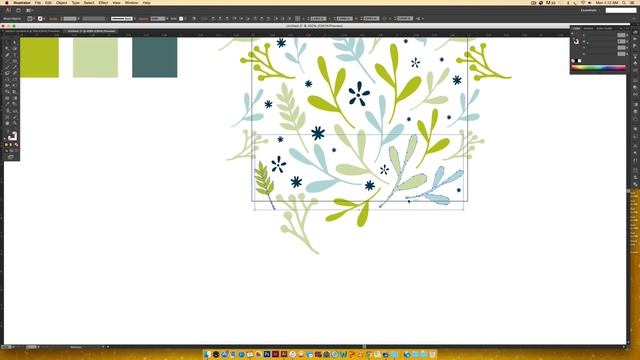Open Finder from the Dock
Viewport: 640px width, 360px height.
[208, 354]
